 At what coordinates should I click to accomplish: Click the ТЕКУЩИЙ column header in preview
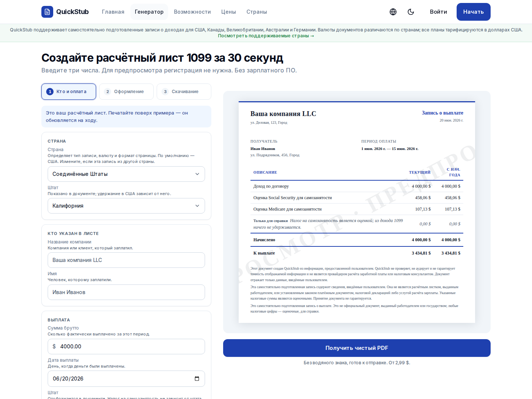point(420,173)
